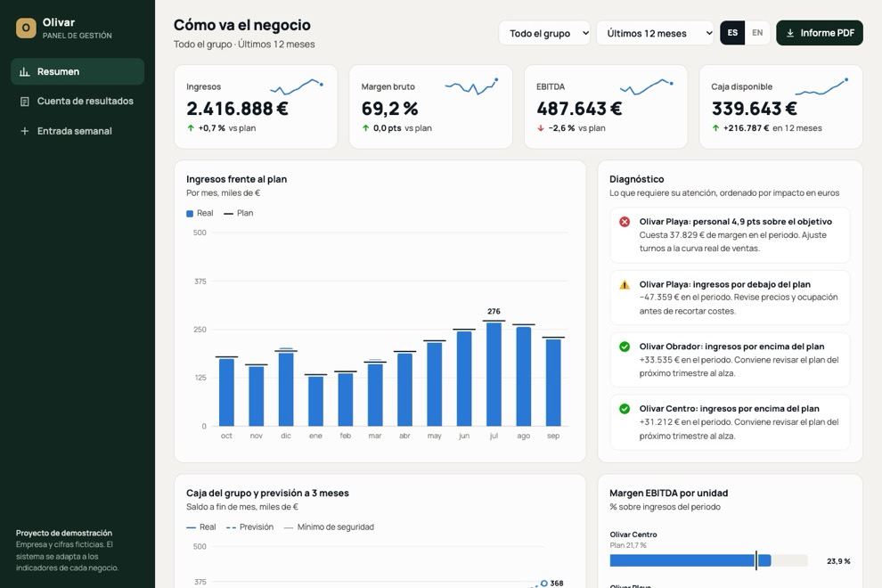Viewport: 882px width, 588px height.
Task: Switch language to EN
Action: (x=757, y=33)
